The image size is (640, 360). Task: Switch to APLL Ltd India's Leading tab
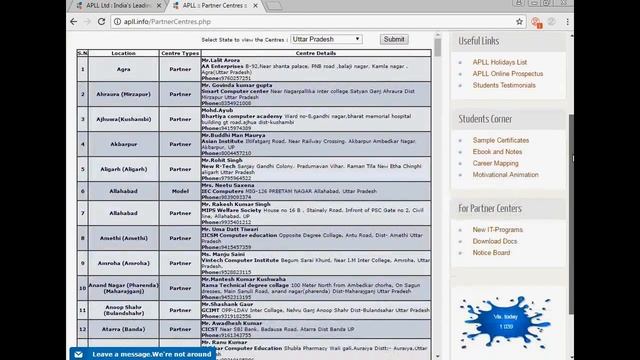click(x=118, y=5)
